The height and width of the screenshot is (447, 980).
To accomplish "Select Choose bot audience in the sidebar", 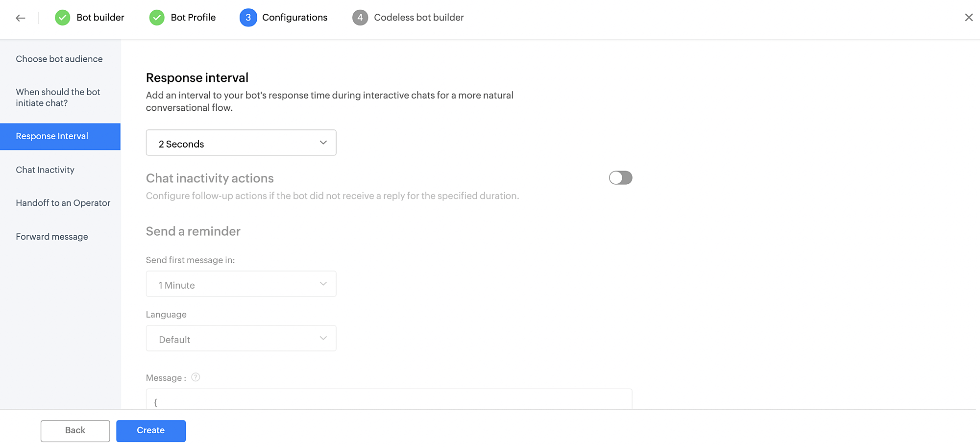I will [x=60, y=59].
